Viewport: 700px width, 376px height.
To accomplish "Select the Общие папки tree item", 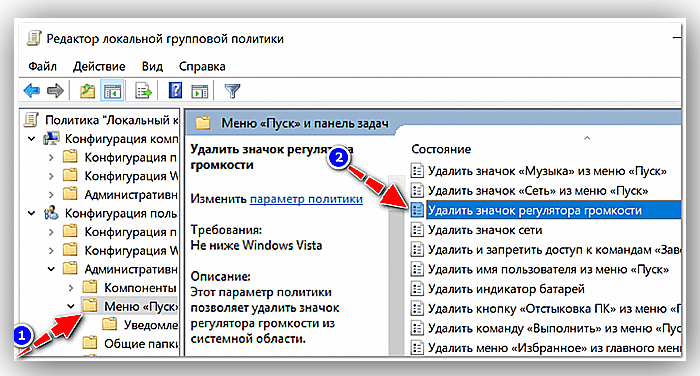I will [x=141, y=343].
